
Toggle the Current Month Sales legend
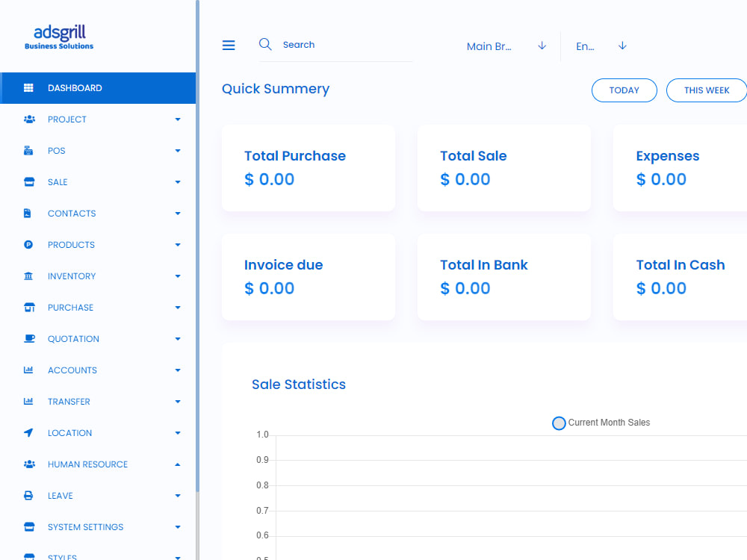coord(559,423)
